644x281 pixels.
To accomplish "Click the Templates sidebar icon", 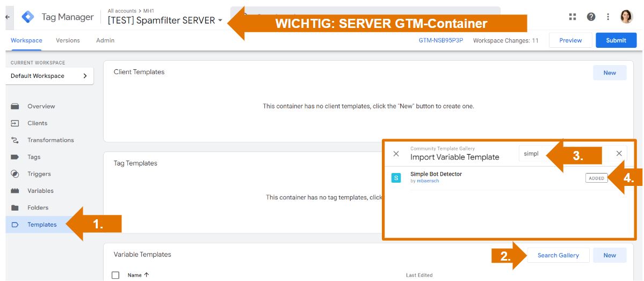I will pos(15,225).
